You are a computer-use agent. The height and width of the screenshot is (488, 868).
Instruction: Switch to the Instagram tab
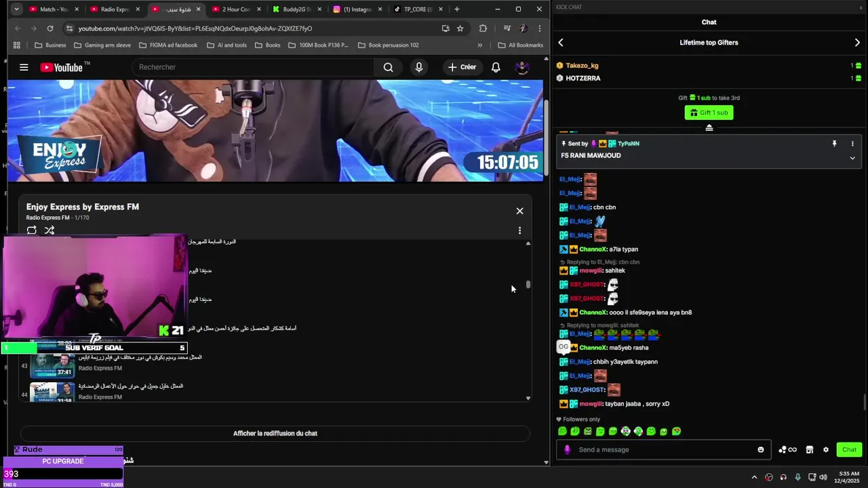357,9
